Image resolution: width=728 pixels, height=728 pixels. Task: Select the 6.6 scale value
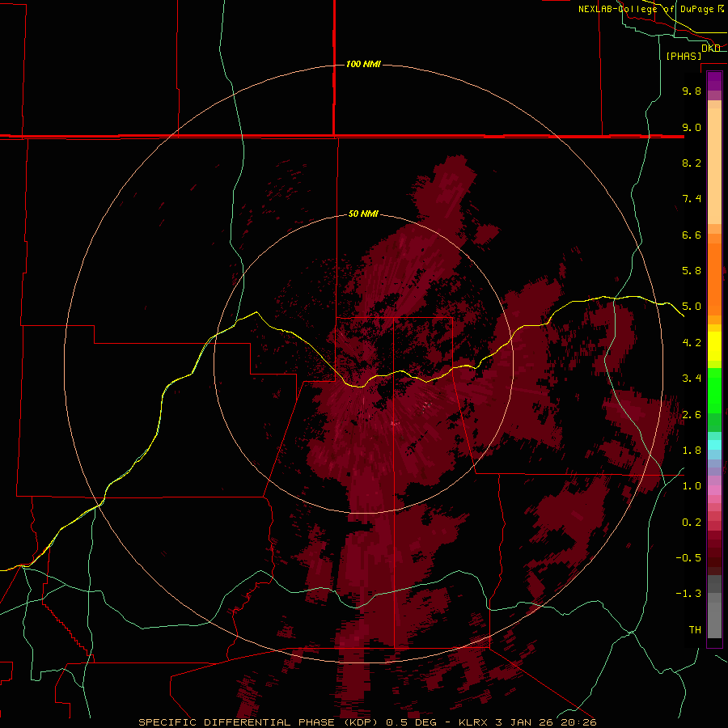click(x=692, y=235)
